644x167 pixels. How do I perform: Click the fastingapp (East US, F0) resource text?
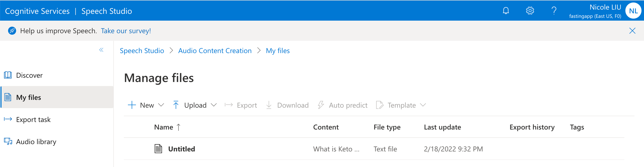tap(595, 16)
